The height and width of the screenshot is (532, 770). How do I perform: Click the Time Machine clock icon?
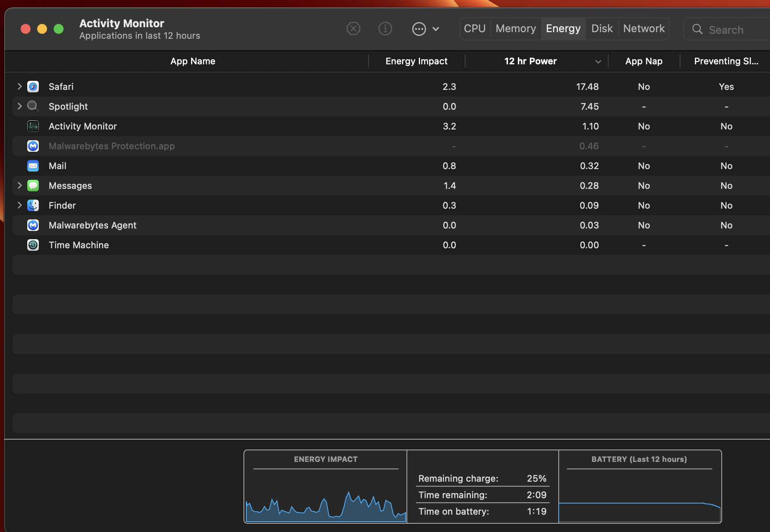[x=33, y=245]
